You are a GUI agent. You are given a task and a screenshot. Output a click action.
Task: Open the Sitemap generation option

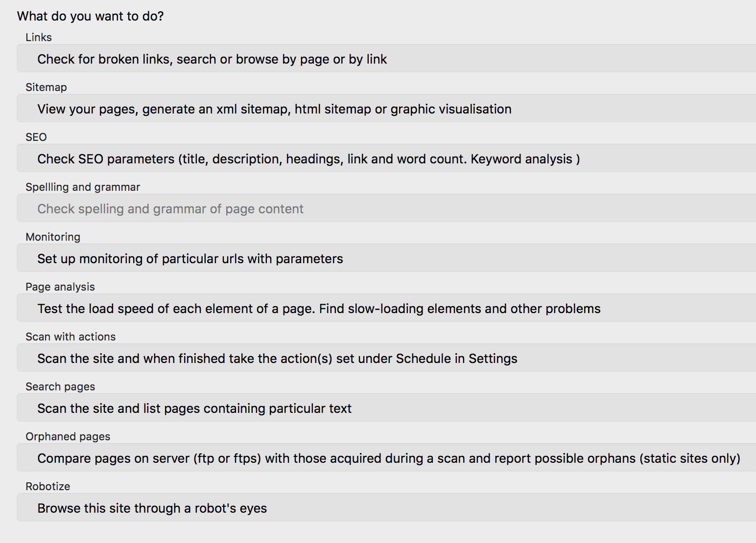coord(386,109)
